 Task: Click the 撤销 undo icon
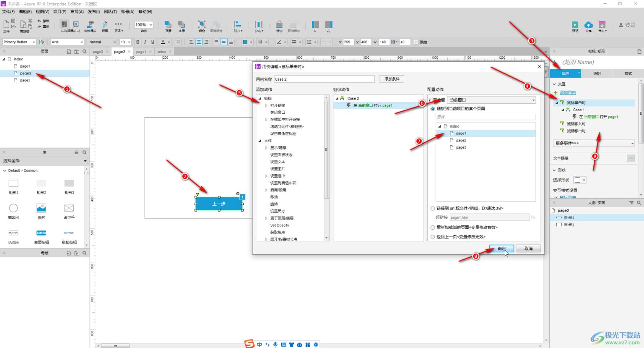click(x=39, y=21)
